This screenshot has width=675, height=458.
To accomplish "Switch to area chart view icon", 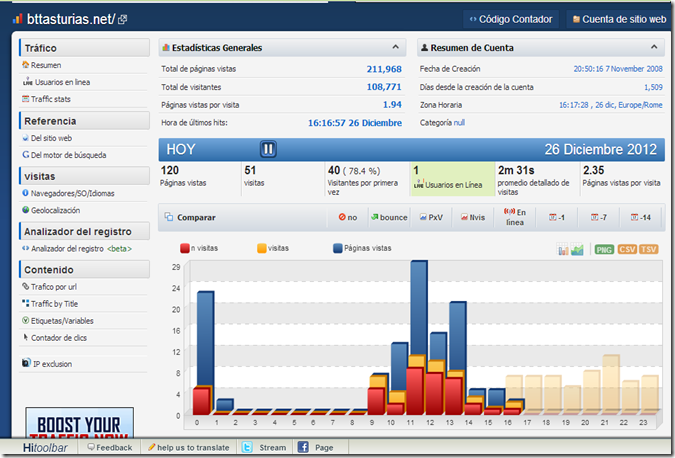I will click(x=577, y=249).
